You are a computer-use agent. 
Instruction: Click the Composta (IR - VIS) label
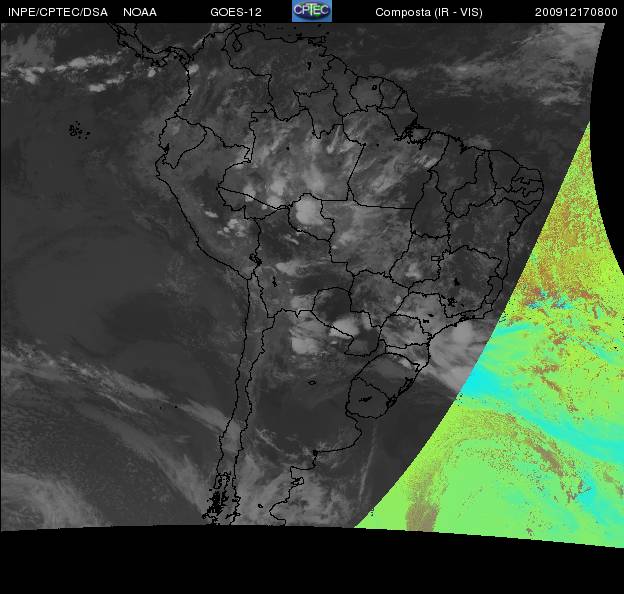coord(429,13)
